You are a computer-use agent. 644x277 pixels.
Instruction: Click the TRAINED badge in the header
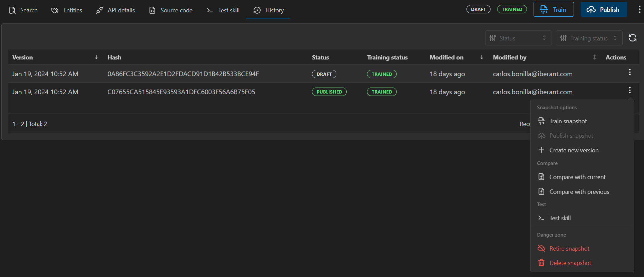[x=512, y=9]
